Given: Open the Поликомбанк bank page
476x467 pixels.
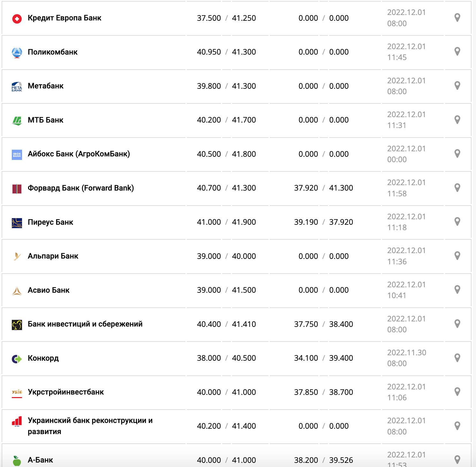Looking at the screenshot, I should tap(53, 52).
